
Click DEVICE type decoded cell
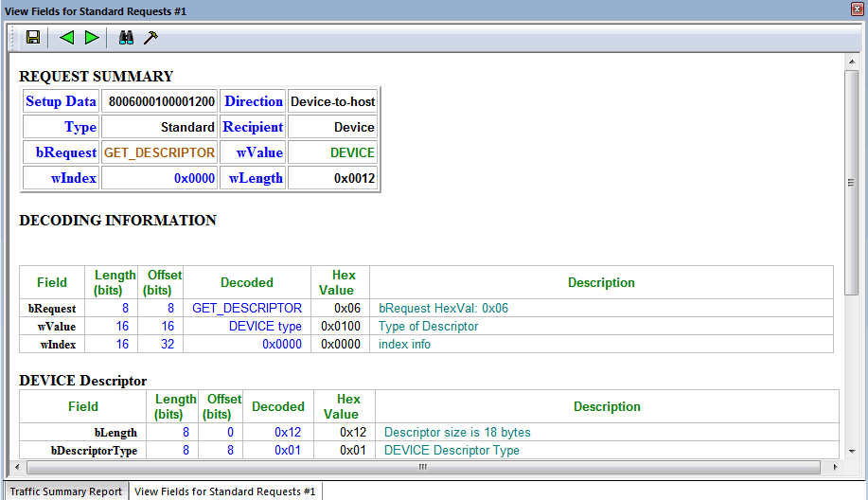pos(266,326)
